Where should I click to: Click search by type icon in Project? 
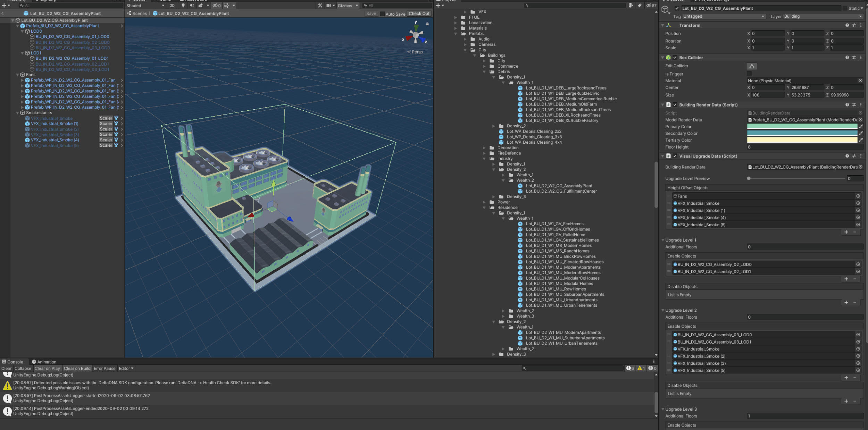point(631,5)
